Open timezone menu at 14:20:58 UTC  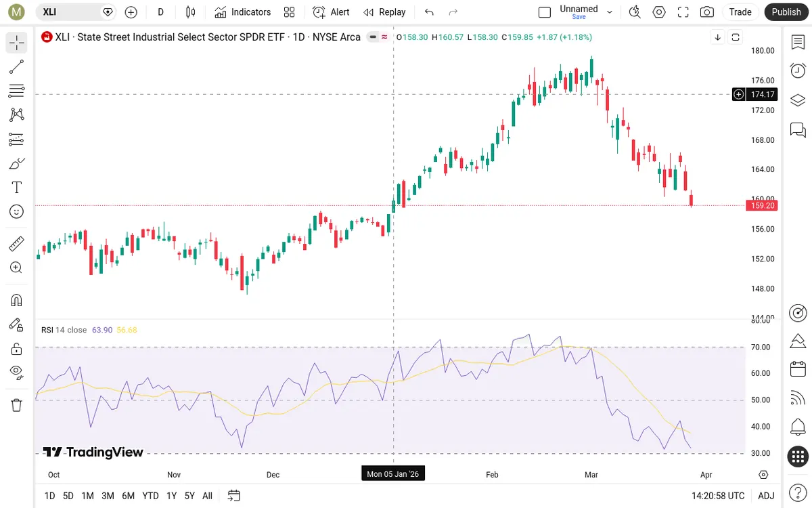[718, 496]
